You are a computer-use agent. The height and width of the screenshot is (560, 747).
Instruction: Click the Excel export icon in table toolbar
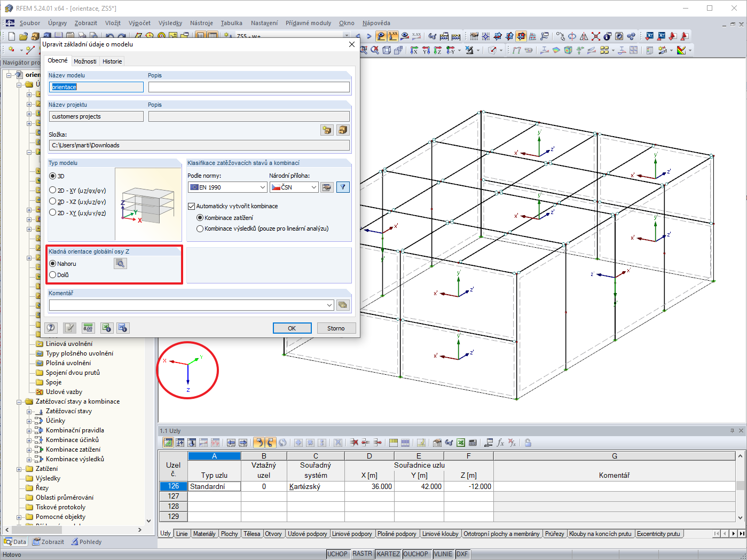461,443
